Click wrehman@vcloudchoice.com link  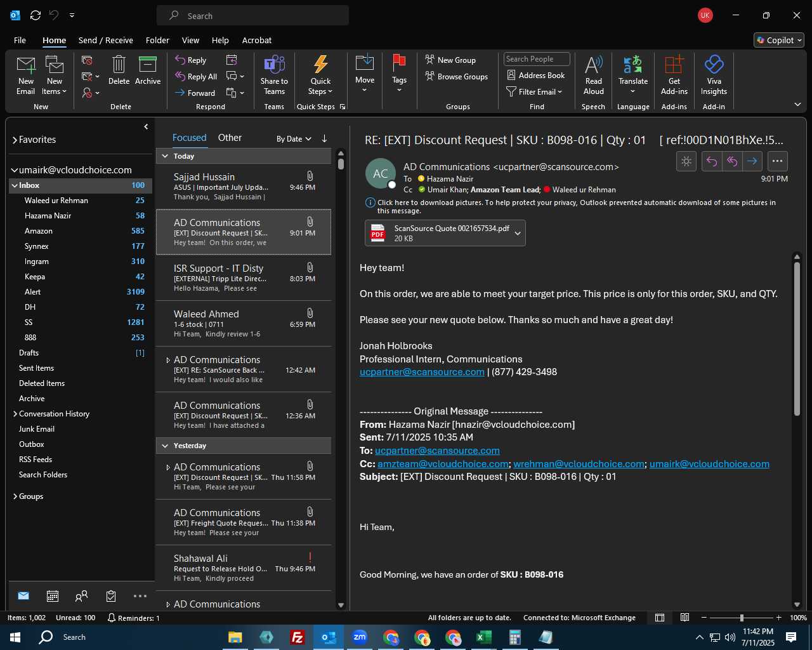579,464
